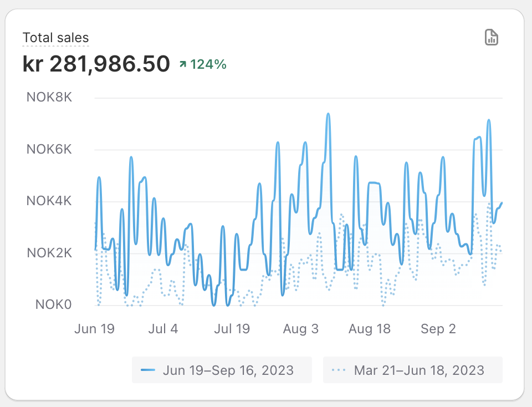Viewport: 532px width, 407px height.
Task: Click the 124% change percentage
Action: tap(208, 64)
